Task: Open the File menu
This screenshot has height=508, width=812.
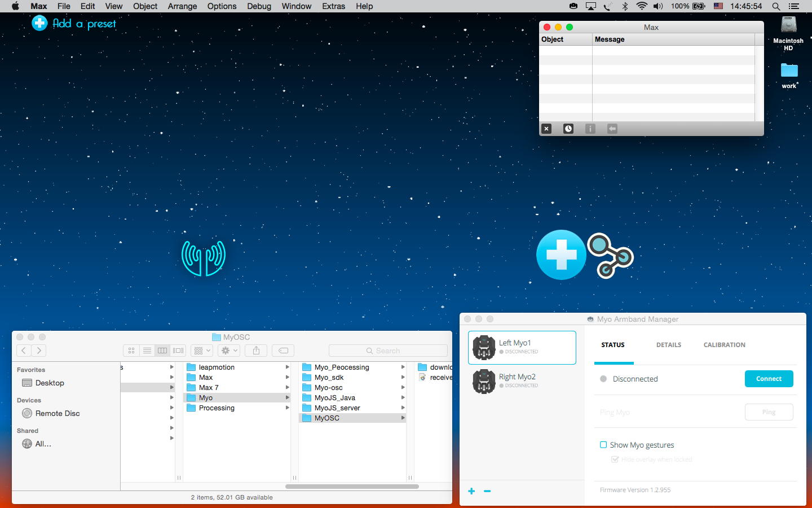Action: 64,6
